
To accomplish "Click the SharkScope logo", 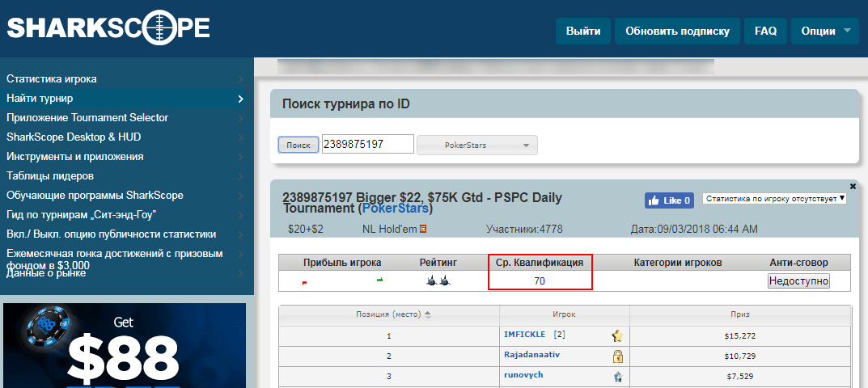I will 108,28.
